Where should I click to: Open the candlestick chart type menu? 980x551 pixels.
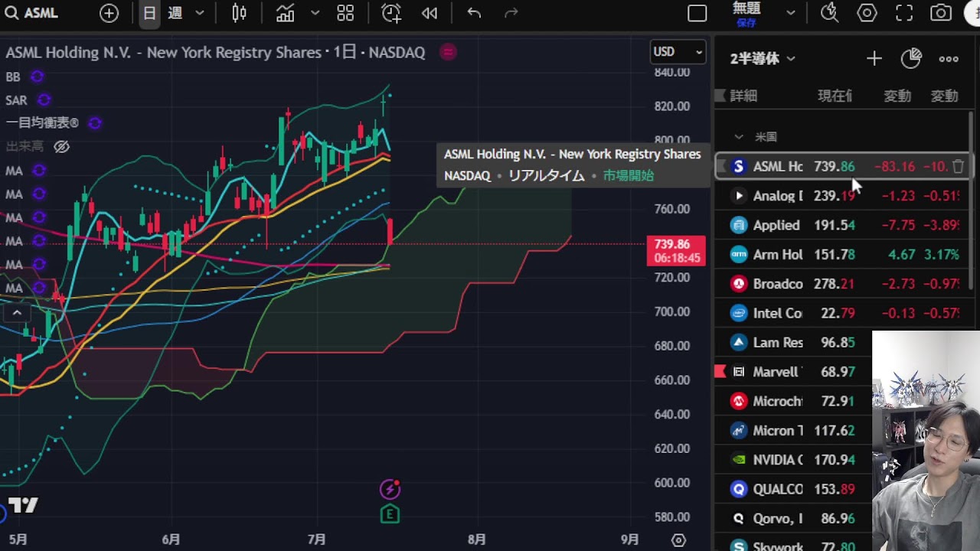pos(240,13)
